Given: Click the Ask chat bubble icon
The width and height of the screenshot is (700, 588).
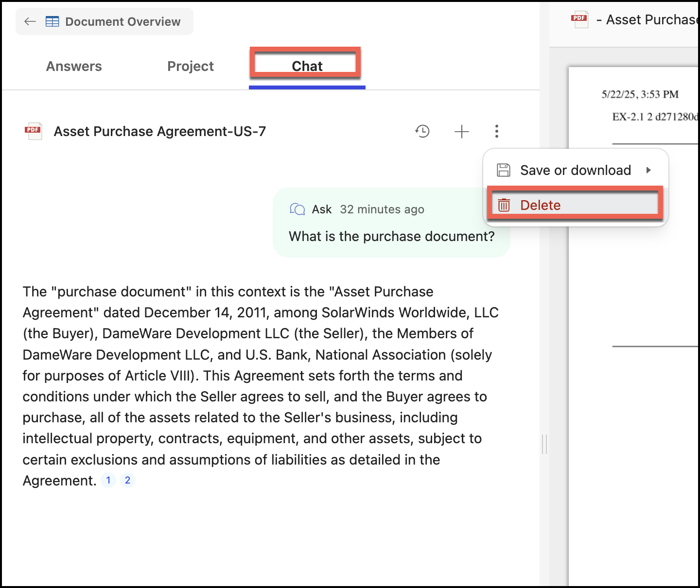Looking at the screenshot, I should pos(297,209).
